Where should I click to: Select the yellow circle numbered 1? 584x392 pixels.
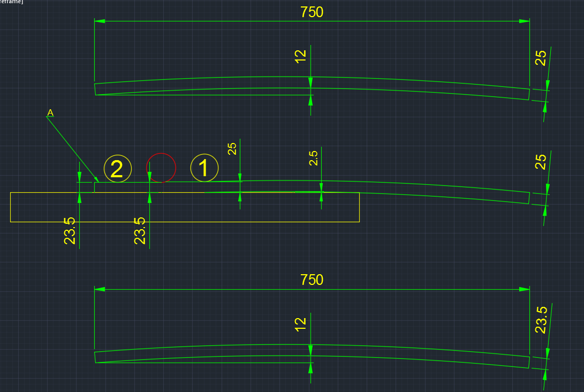coord(204,168)
